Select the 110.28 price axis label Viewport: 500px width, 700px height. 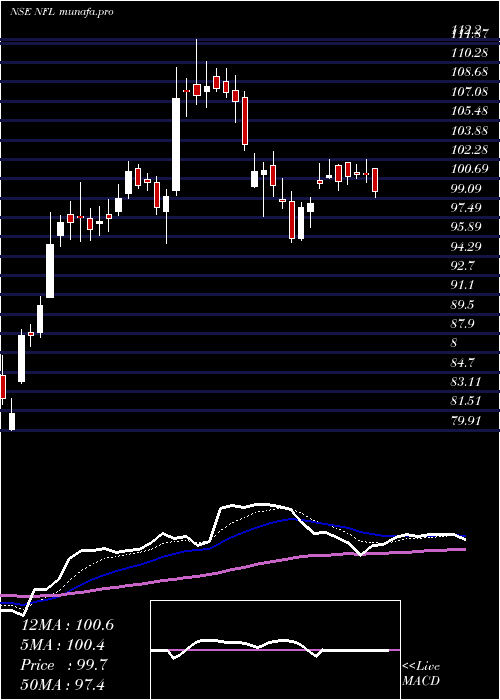[x=469, y=53]
